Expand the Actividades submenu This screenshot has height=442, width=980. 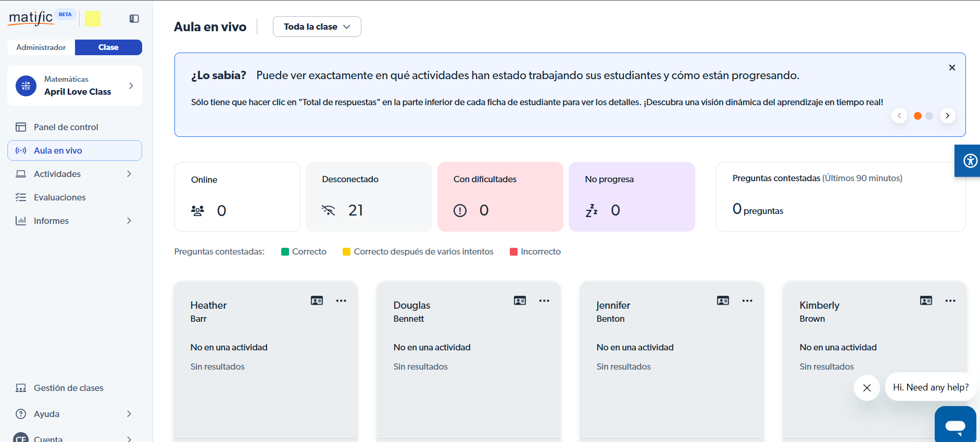[129, 174]
